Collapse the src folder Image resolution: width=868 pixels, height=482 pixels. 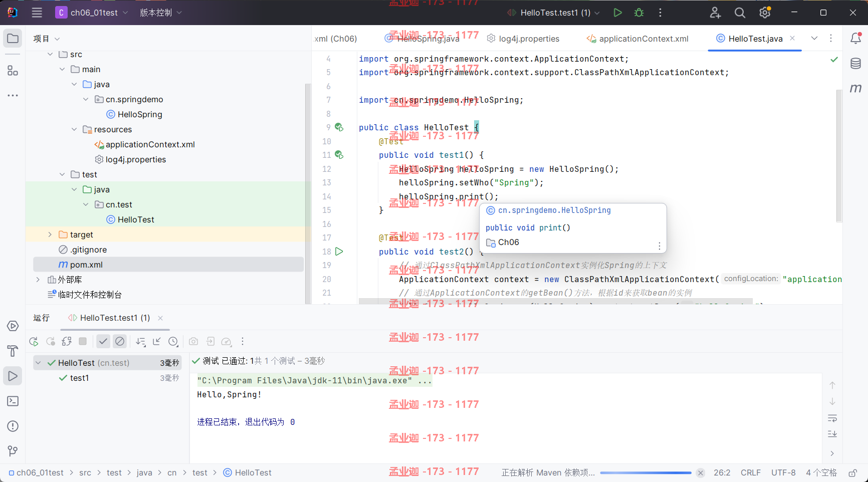coord(50,54)
